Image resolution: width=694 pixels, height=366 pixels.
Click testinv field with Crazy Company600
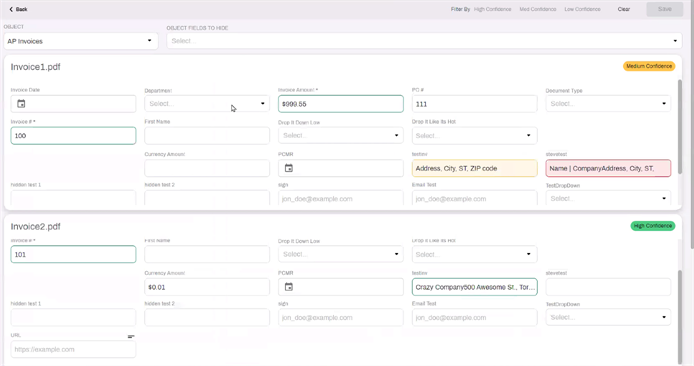pyautogui.click(x=474, y=287)
